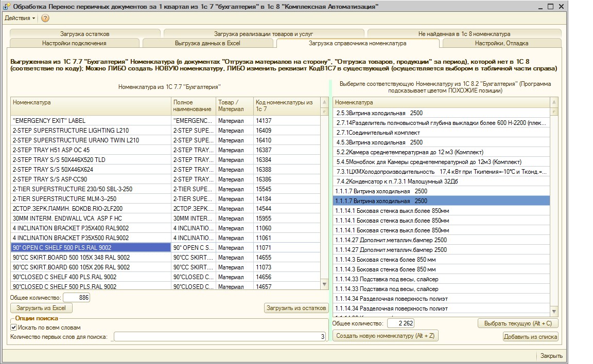Open Загрузка реализации товаров и услуг tab
Viewport: 593px width, 364px height.
(264, 33)
